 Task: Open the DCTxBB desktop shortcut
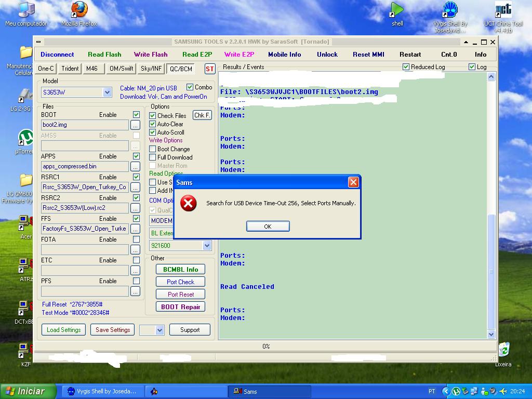pos(24,312)
